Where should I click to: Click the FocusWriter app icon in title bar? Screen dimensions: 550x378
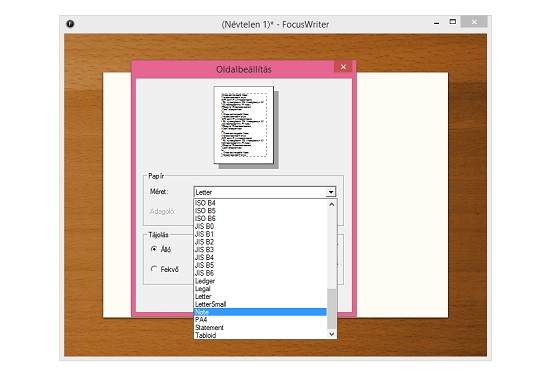(70, 24)
